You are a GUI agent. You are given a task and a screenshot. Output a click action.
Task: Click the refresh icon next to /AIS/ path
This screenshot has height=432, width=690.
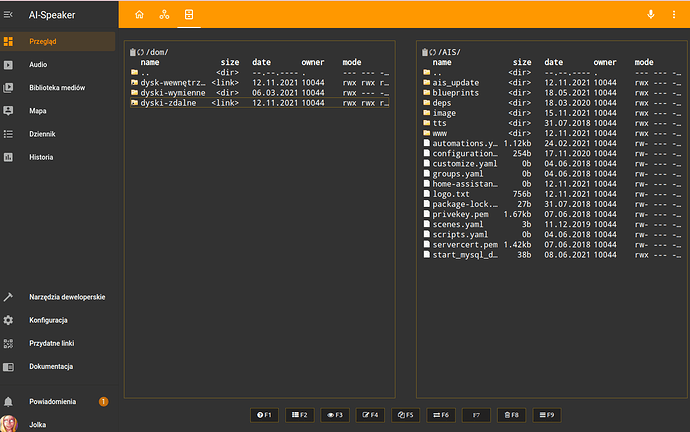tap(433, 52)
